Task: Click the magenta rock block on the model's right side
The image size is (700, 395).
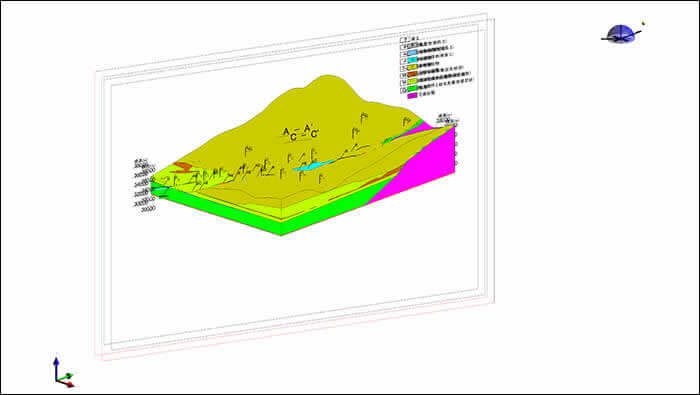Action: pos(420,170)
